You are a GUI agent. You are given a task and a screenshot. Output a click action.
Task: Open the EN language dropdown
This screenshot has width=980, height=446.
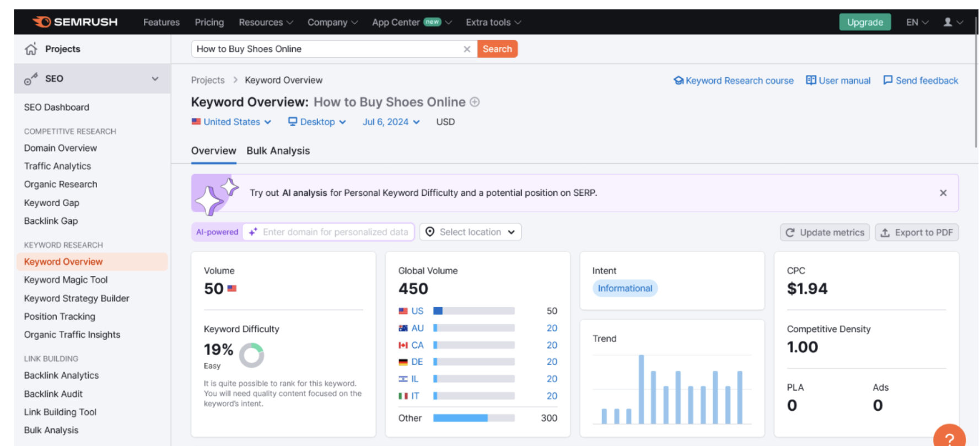917,22
